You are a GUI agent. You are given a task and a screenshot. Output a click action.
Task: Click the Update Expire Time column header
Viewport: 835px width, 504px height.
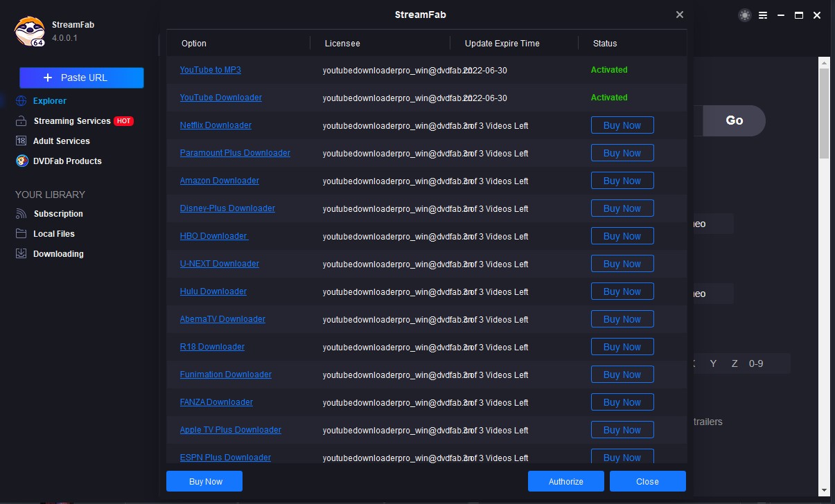[502, 43]
